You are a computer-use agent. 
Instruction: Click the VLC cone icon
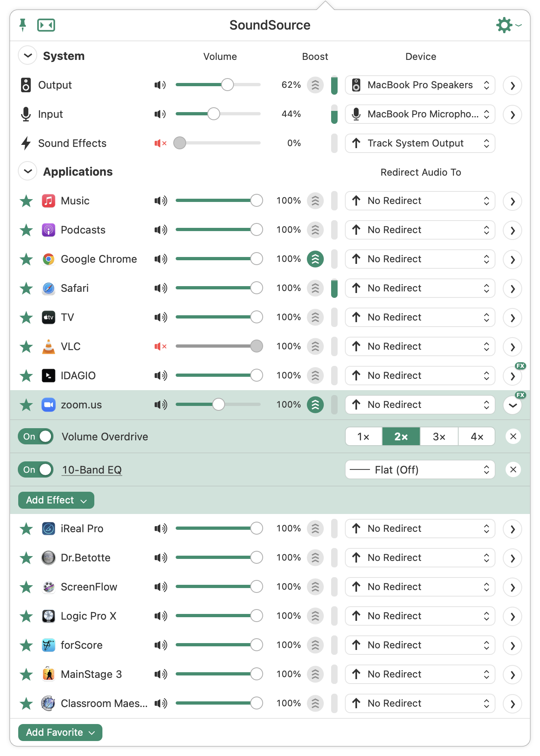49,346
